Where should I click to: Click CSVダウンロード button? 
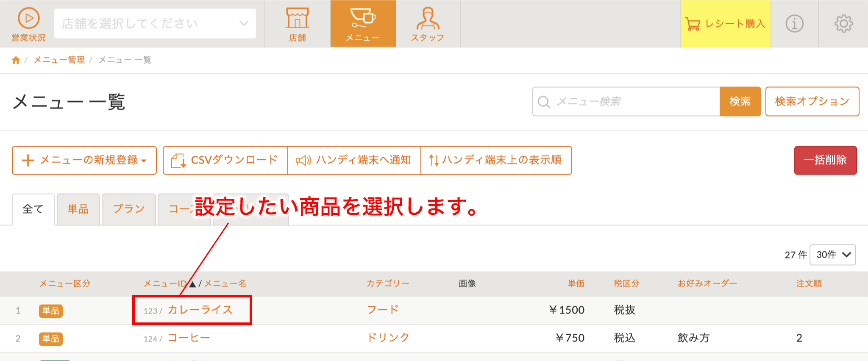(225, 160)
